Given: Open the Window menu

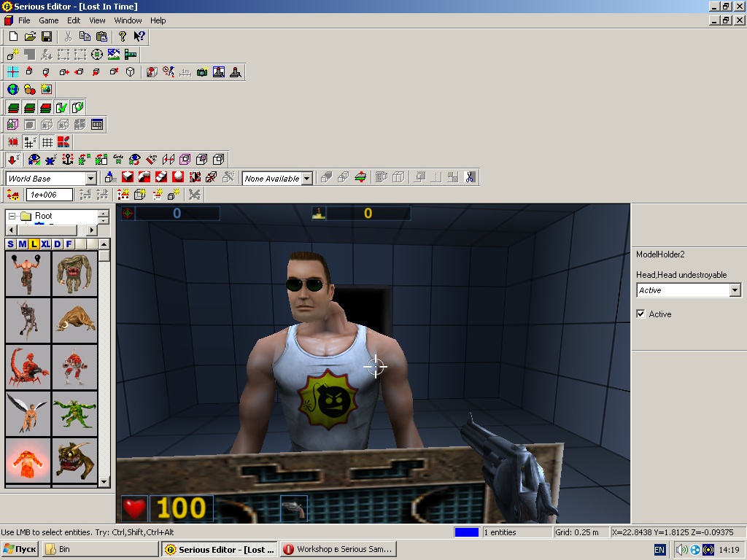Looking at the screenshot, I should [x=128, y=20].
